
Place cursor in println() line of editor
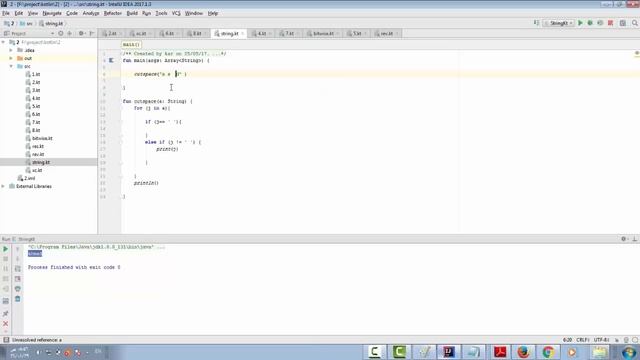pyautogui.click(x=146, y=183)
